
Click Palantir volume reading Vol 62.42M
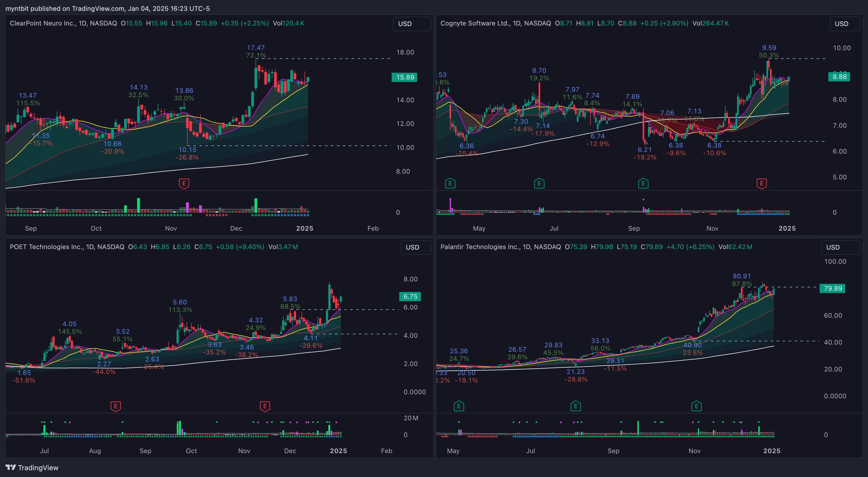735,247
